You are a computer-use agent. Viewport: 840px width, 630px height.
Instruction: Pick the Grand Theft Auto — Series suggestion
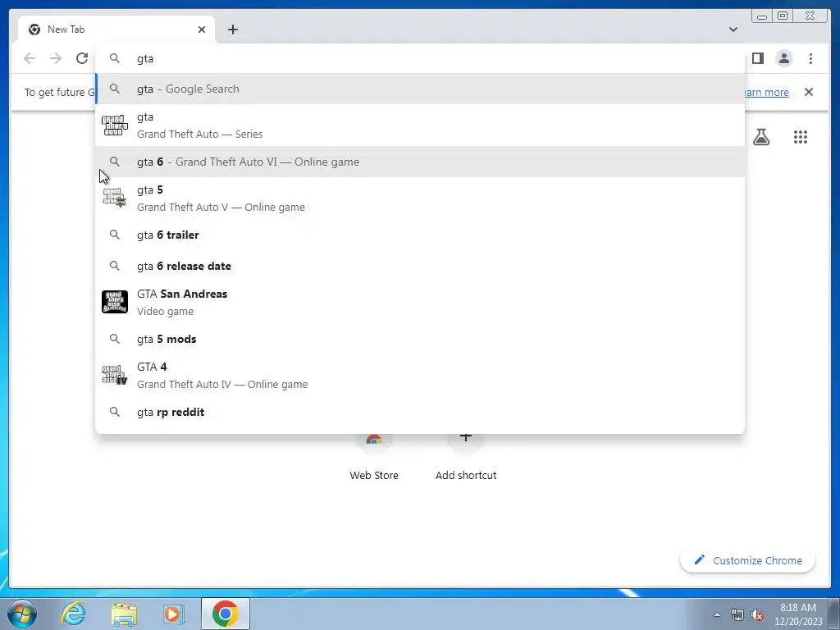(420, 126)
